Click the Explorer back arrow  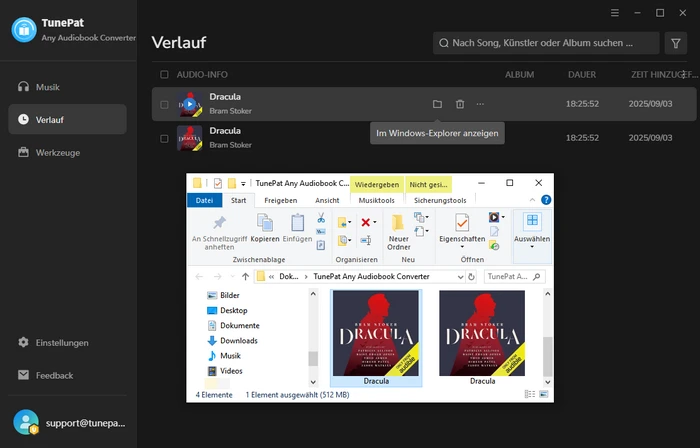pos(199,277)
